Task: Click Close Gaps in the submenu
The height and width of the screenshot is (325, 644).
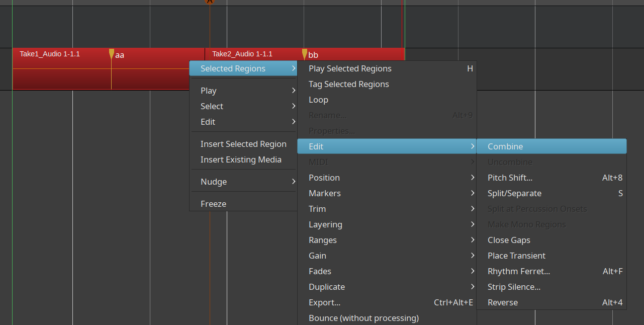Action: (x=509, y=240)
